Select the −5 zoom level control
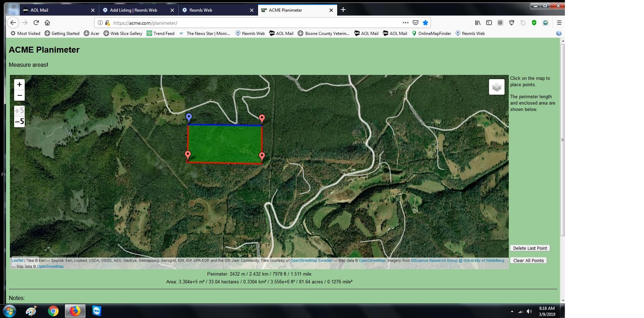Screen dimensions: 644x318 [19, 121]
